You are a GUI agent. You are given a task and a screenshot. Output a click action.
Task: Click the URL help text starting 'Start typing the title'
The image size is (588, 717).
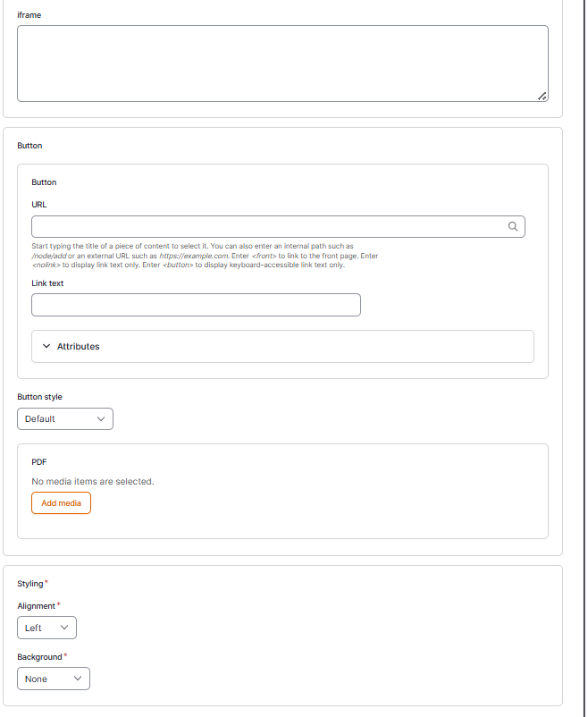(x=205, y=256)
